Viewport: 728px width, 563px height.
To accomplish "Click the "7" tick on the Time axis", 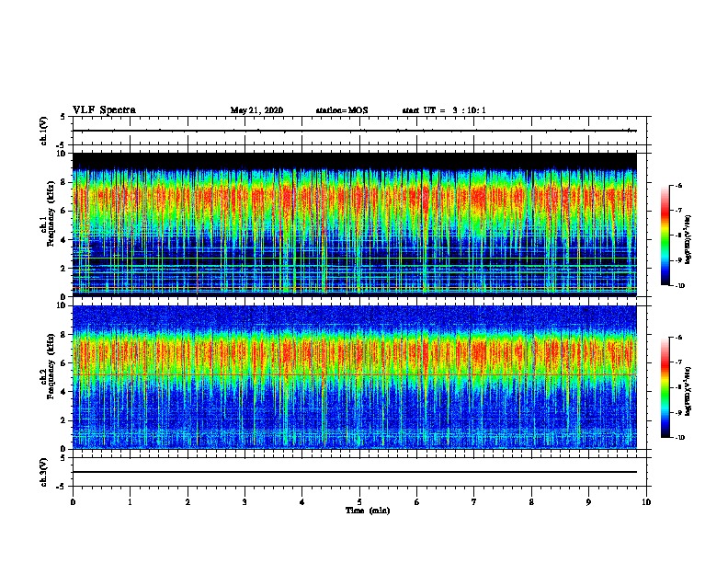I will point(474,502).
